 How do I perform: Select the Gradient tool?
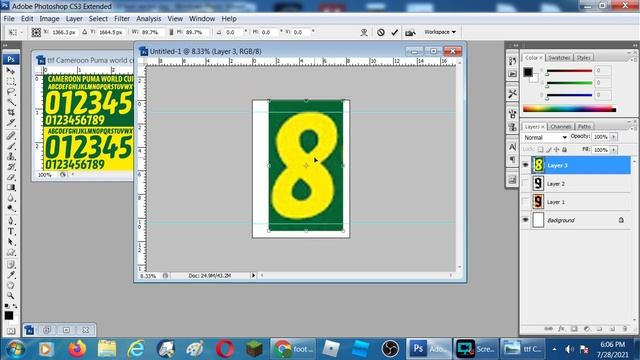tap(11, 187)
